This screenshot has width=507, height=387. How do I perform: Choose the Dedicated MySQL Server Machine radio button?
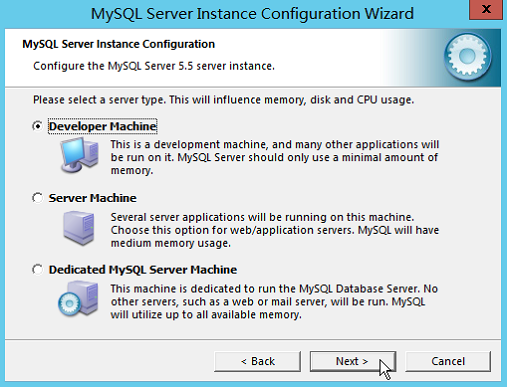click(x=37, y=269)
